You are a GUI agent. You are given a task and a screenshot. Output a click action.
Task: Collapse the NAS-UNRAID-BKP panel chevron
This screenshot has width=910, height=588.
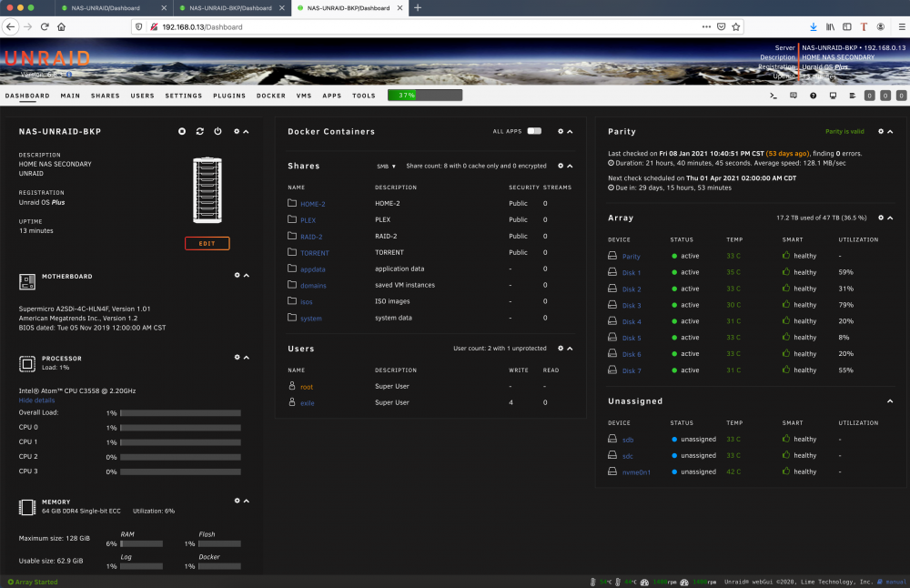[x=246, y=132]
